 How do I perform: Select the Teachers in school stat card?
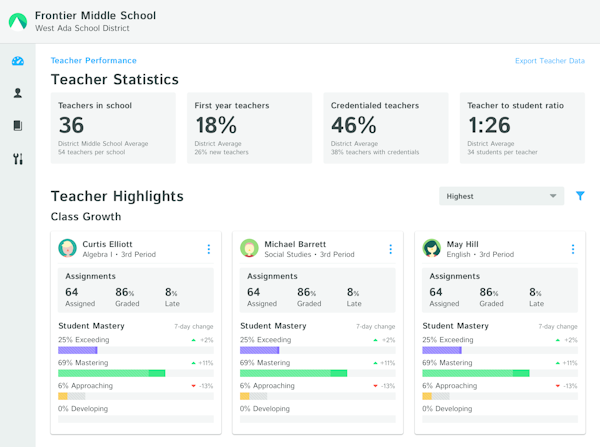(113, 128)
